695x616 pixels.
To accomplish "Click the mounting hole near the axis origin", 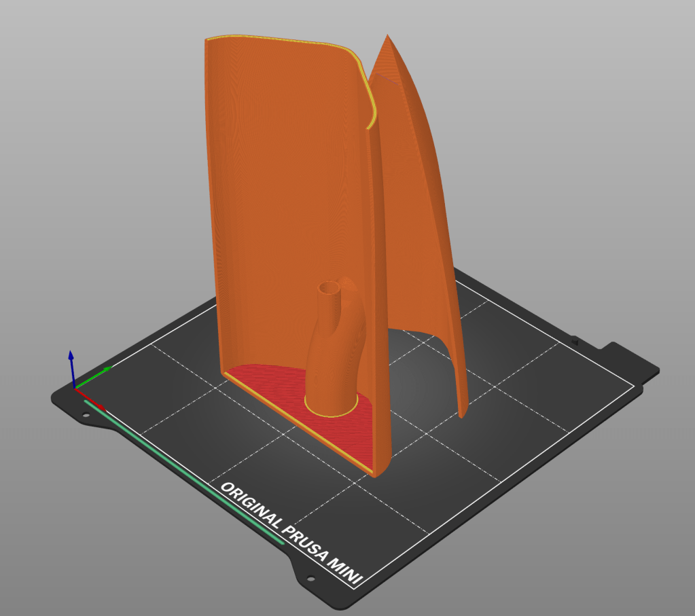I will point(86,414).
